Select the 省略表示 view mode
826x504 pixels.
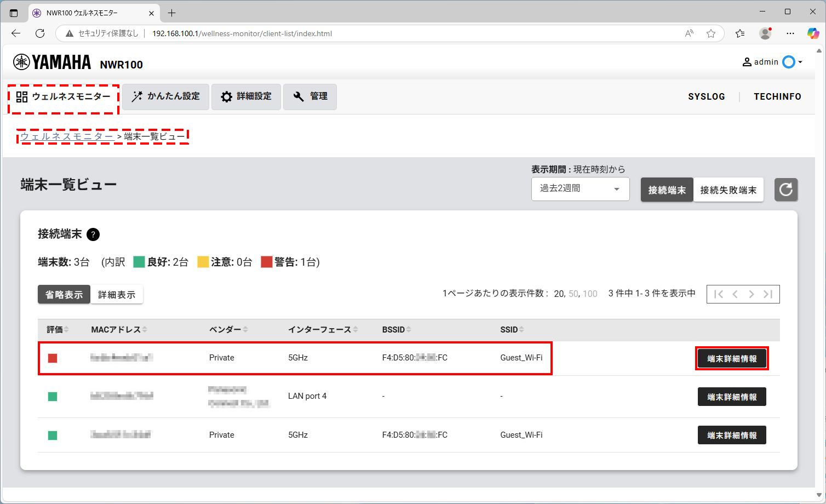(x=64, y=295)
